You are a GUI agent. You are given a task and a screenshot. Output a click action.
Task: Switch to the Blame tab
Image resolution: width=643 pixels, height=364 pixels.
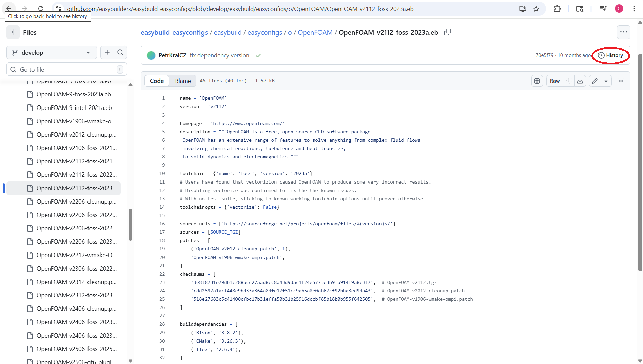coord(183,81)
